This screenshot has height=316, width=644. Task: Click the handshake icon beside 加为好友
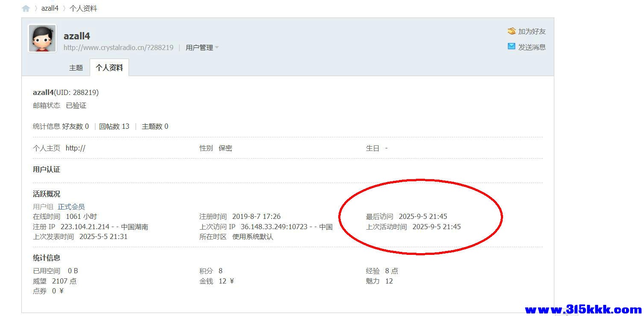(511, 31)
